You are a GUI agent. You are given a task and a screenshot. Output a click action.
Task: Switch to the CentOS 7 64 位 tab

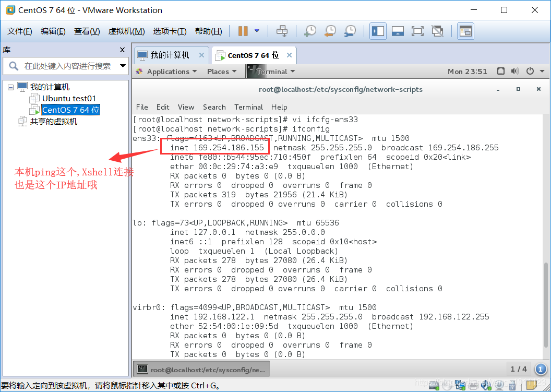[253, 55]
